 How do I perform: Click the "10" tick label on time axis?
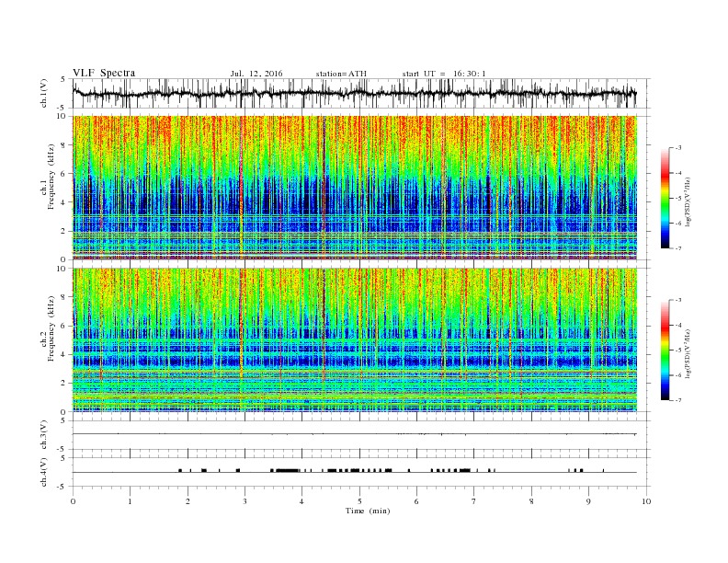[646, 501]
